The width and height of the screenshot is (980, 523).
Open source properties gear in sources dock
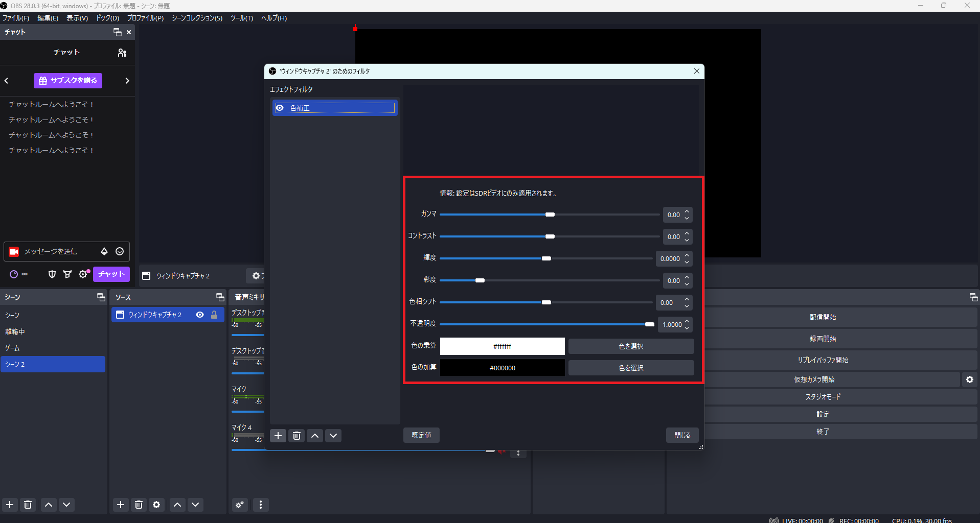tap(156, 505)
